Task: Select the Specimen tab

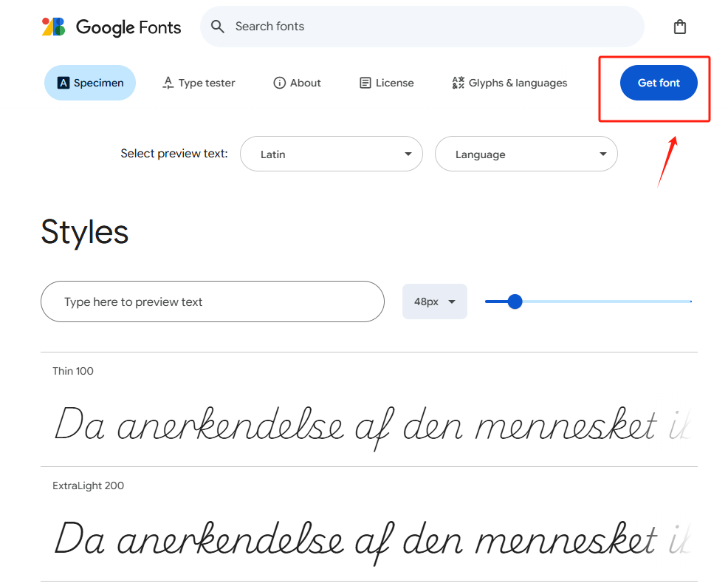Action: click(x=90, y=83)
